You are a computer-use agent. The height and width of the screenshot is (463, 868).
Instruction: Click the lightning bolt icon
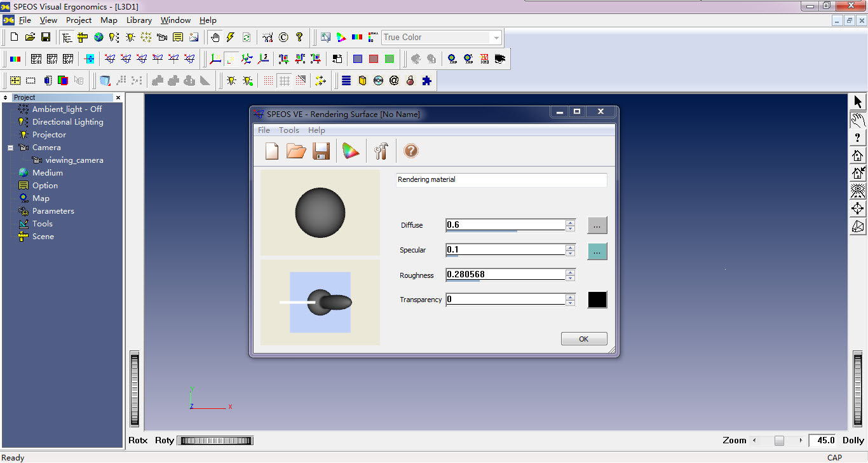pyautogui.click(x=231, y=38)
